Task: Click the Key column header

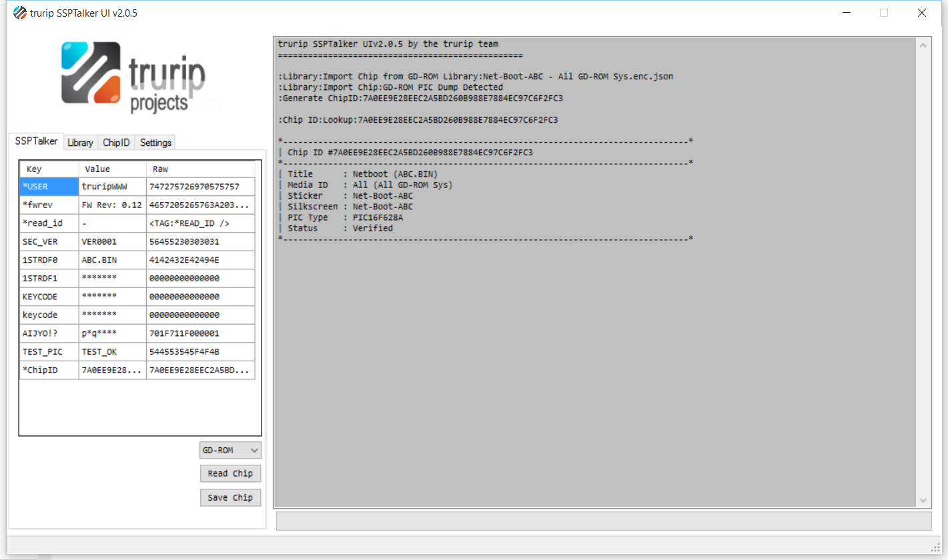Action: pyautogui.click(x=49, y=169)
